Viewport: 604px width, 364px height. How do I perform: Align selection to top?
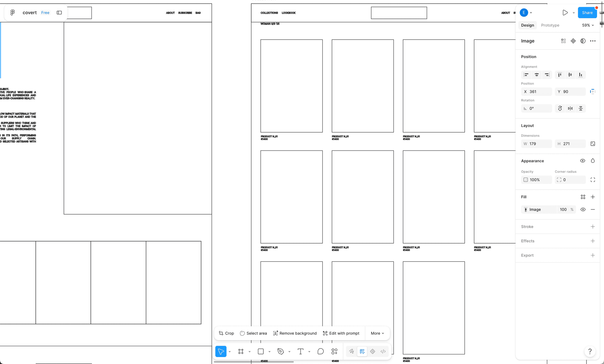point(560,75)
